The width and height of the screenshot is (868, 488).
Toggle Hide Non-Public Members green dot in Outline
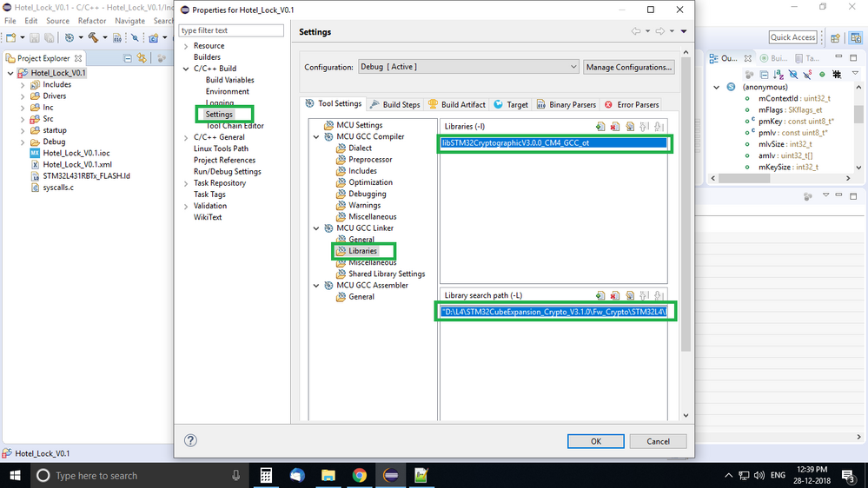coord(822,74)
